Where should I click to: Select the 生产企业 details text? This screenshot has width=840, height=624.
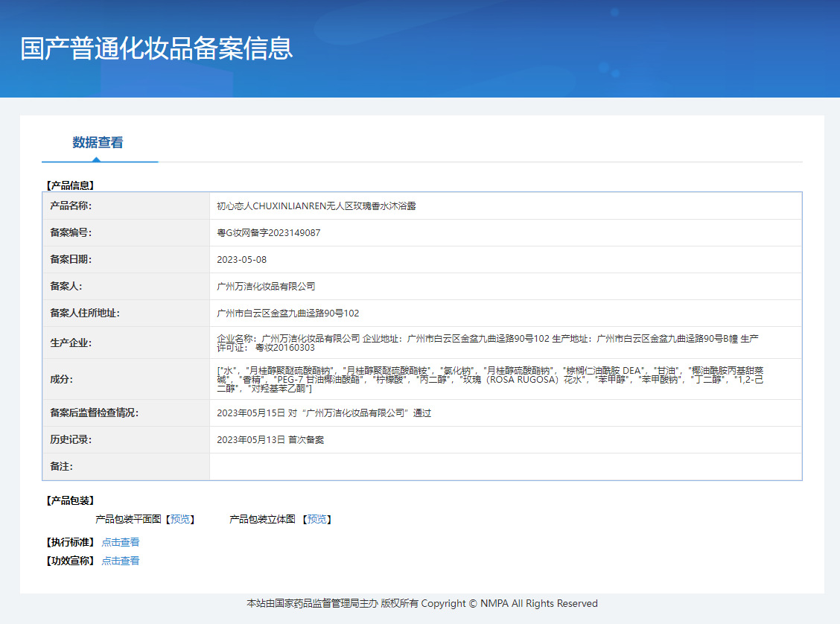488,343
